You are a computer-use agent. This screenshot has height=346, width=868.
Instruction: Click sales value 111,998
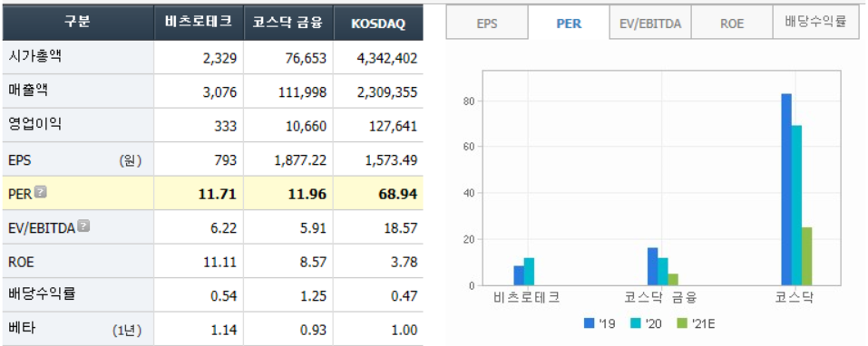click(302, 92)
